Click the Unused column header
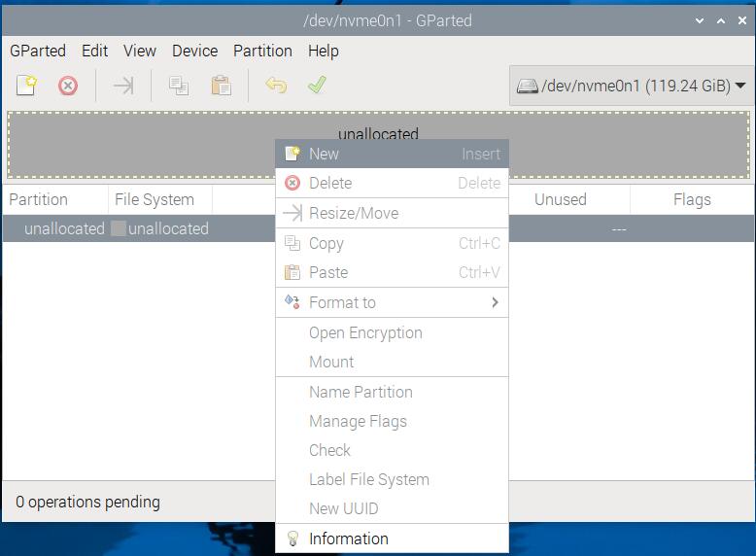Image resolution: width=756 pixels, height=556 pixels. [561, 199]
